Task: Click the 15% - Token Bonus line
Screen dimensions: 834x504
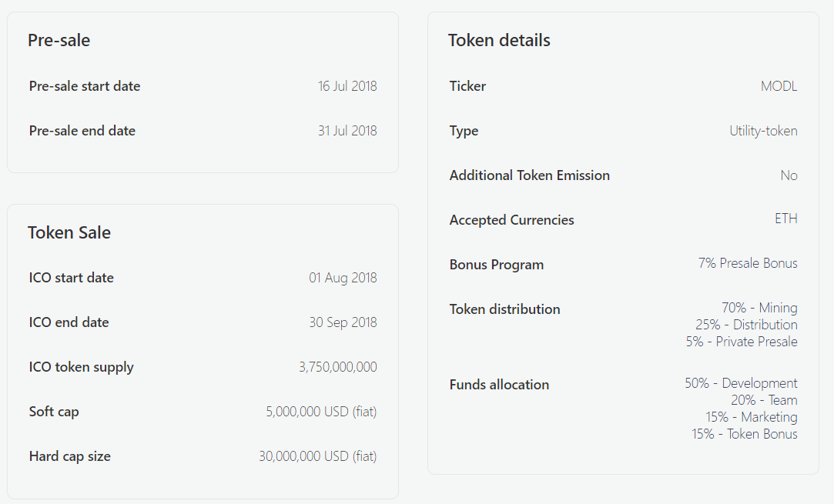Action: (744, 434)
